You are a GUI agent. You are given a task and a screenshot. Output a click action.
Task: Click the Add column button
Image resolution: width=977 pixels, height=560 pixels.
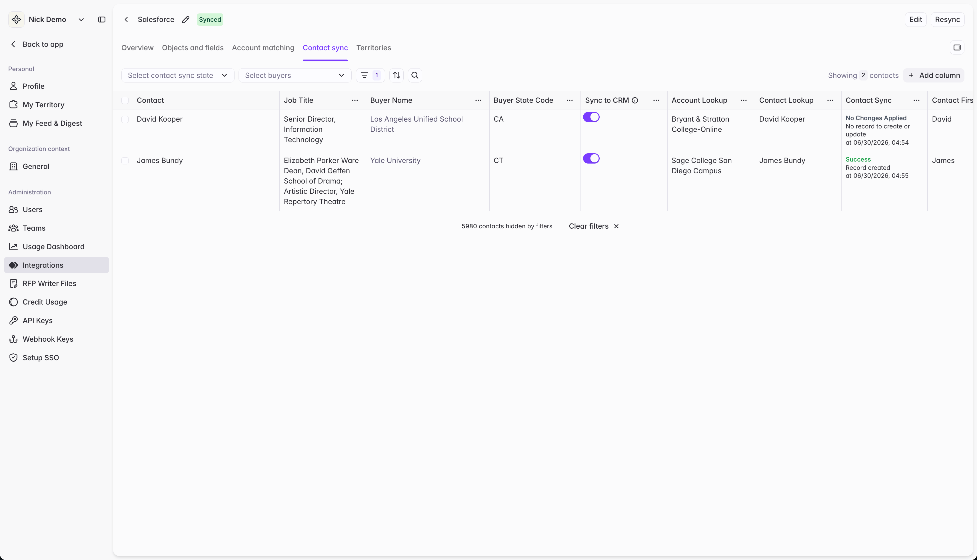tap(934, 75)
